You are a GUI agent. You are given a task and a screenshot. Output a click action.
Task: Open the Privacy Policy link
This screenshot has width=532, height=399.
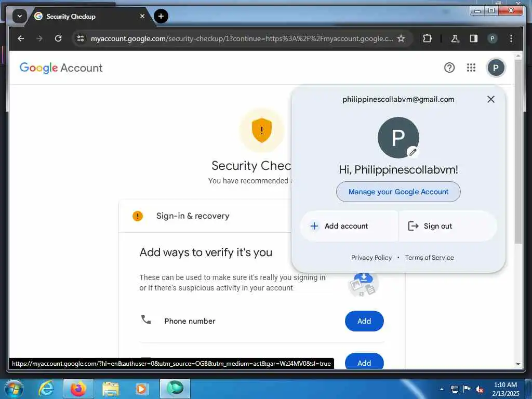(371, 258)
